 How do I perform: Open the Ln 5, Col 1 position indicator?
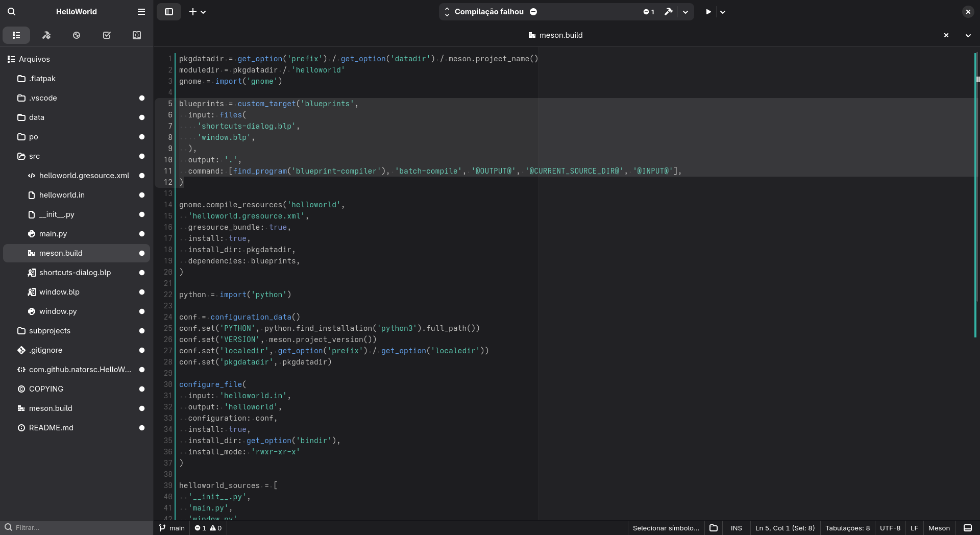coord(785,528)
